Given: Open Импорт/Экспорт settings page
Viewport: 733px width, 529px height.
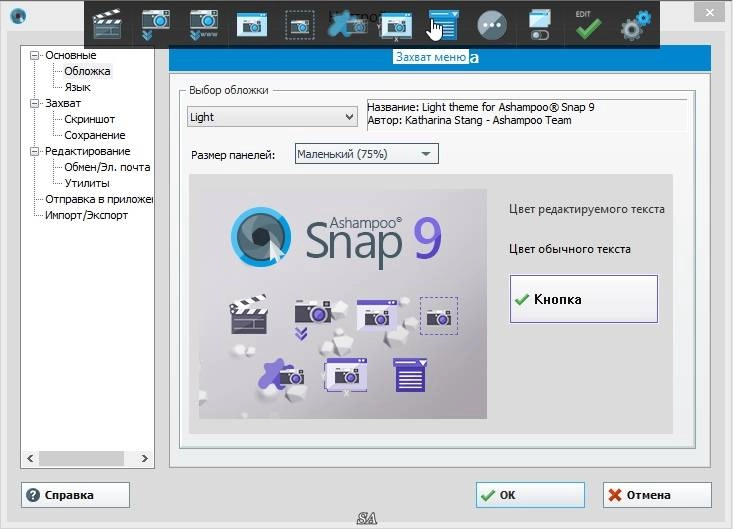Looking at the screenshot, I should click(x=86, y=215).
